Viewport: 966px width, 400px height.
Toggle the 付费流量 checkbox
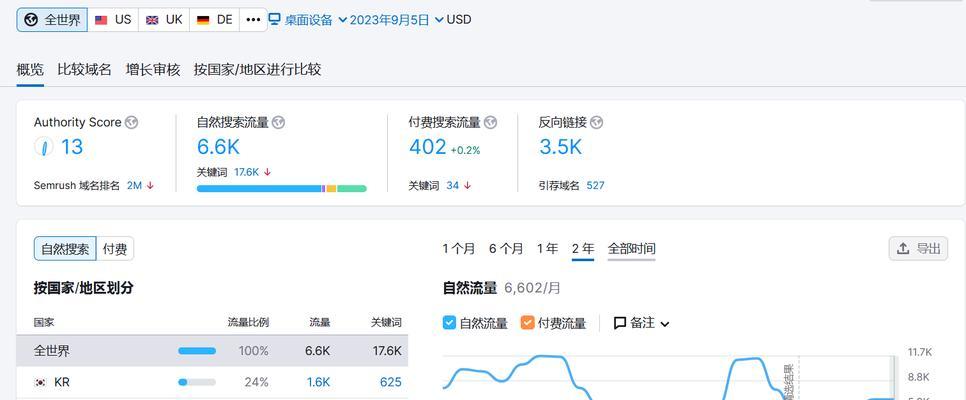[527, 322]
